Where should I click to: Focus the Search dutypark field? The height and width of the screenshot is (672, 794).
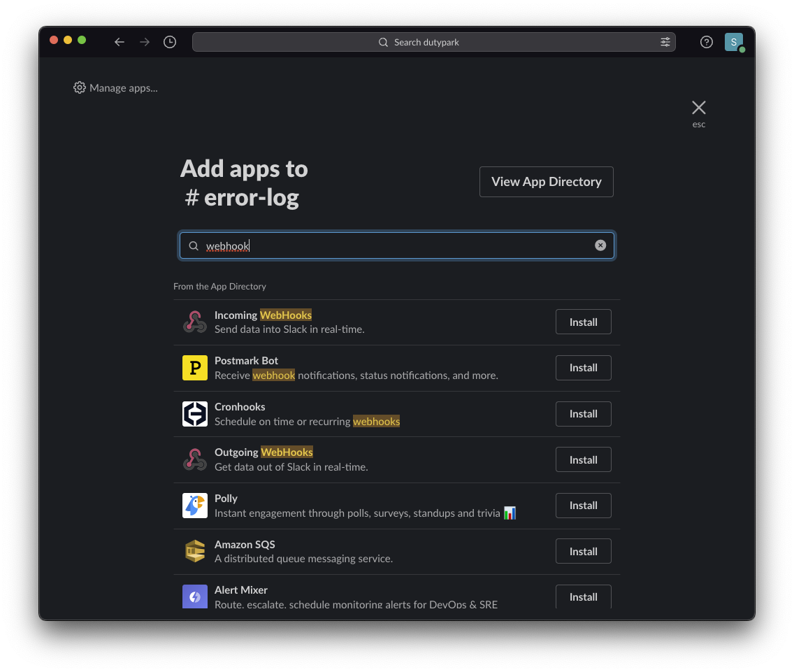pyautogui.click(x=434, y=42)
